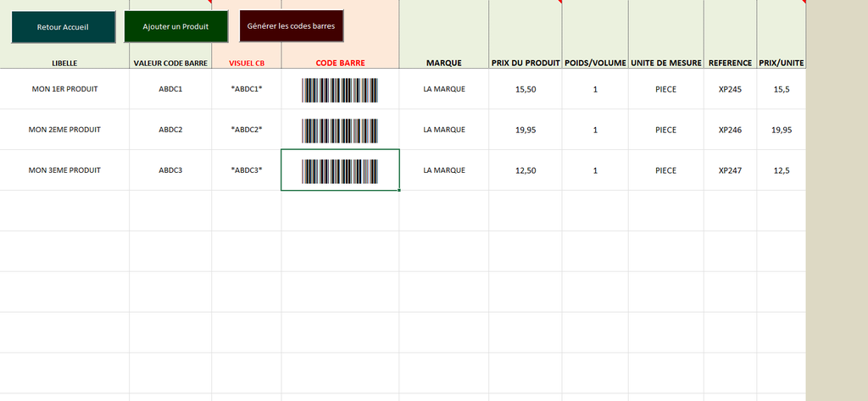Select cell MON 3EME PRODUIT
Viewport: 868px width, 401px height.
coord(64,170)
